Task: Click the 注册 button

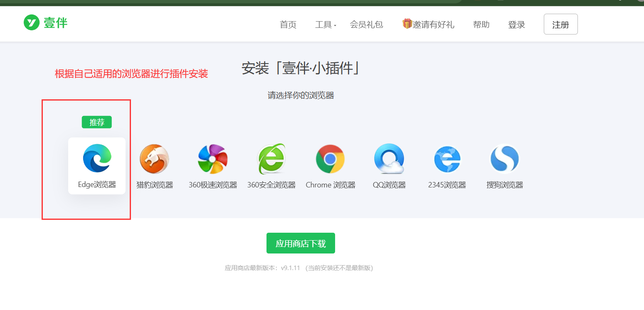Action: point(561,24)
